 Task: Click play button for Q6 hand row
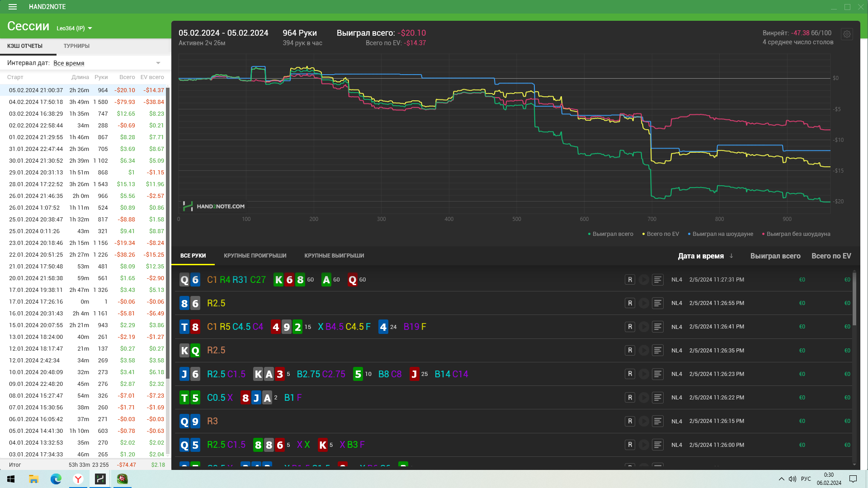tap(644, 280)
